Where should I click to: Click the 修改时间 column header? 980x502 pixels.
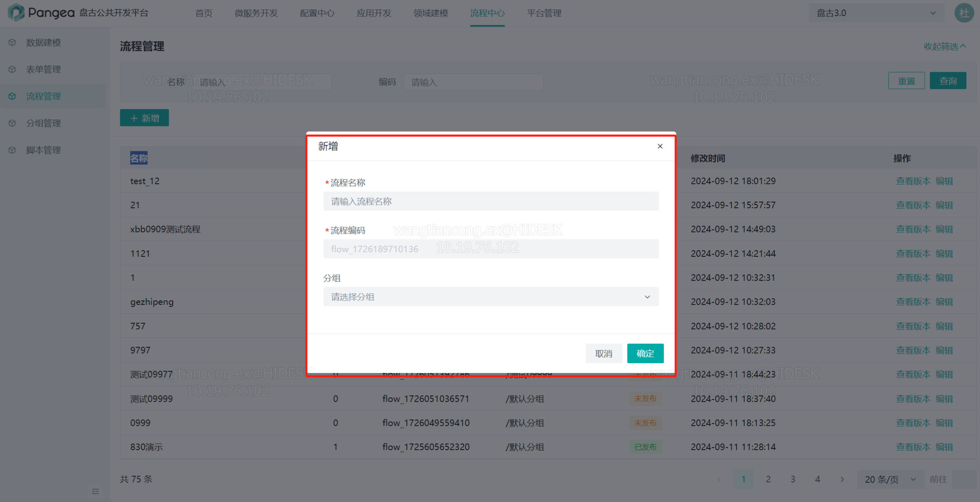click(708, 158)
